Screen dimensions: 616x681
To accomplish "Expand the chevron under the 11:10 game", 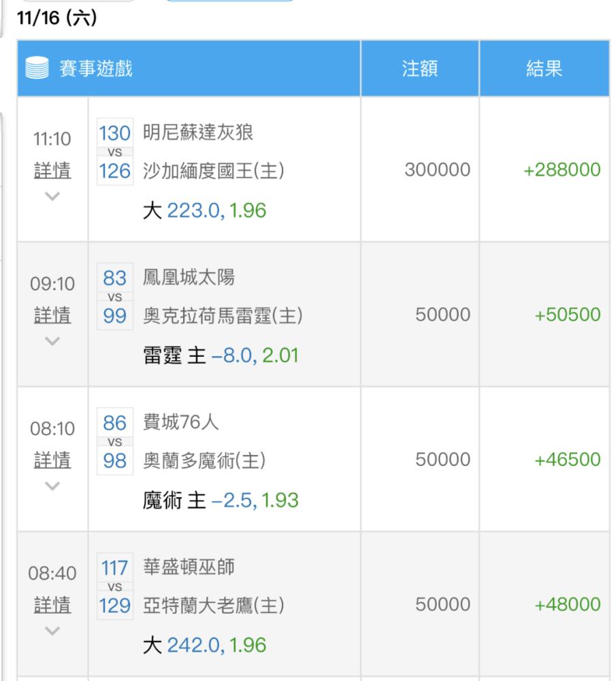I will tap(52, 196).
